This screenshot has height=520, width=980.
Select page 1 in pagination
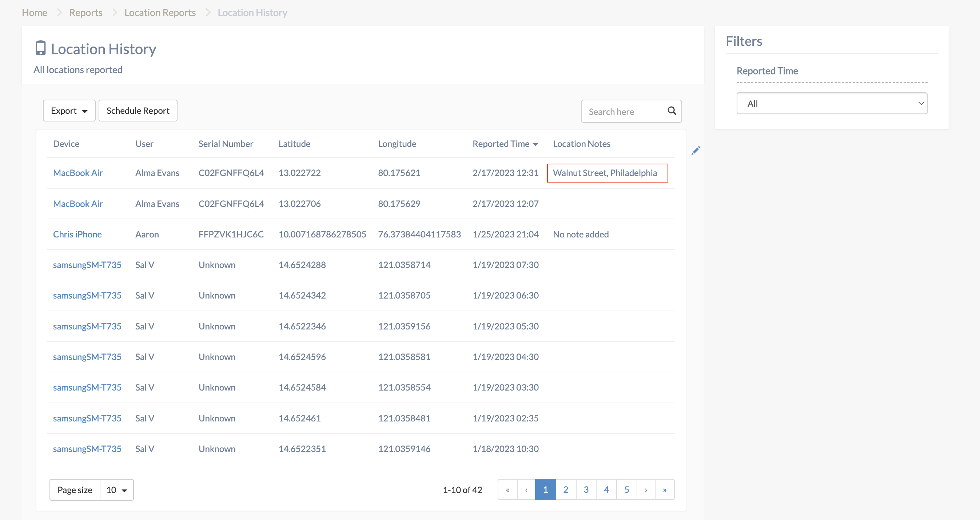(546, 489)
